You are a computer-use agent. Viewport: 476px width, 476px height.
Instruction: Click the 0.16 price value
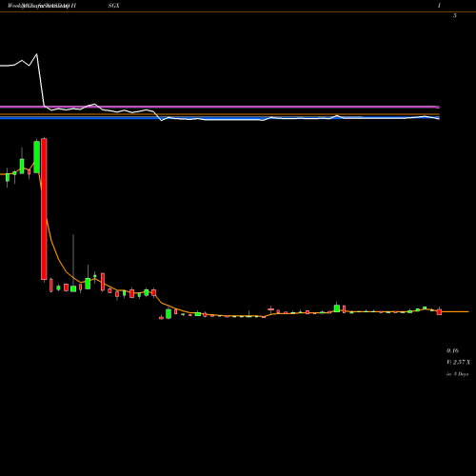(x=452, y=350)
